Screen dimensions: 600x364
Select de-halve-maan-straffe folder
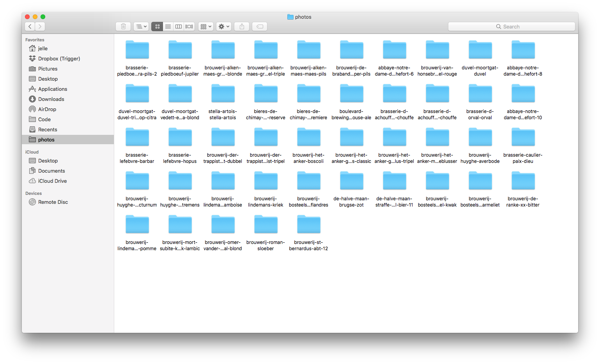click(x=394, y=181)
